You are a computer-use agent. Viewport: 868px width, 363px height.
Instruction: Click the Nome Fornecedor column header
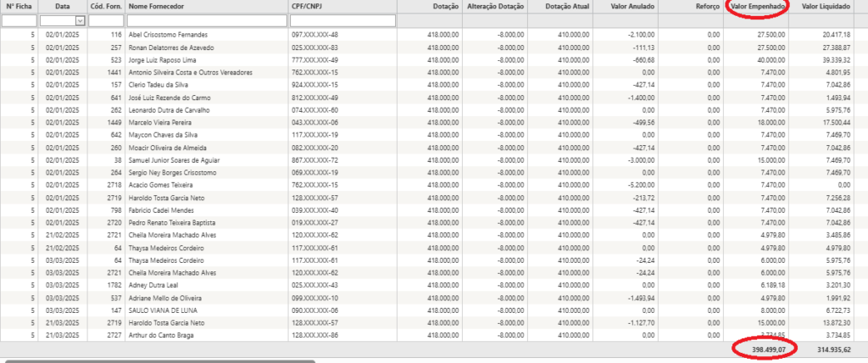click(159, 6)
